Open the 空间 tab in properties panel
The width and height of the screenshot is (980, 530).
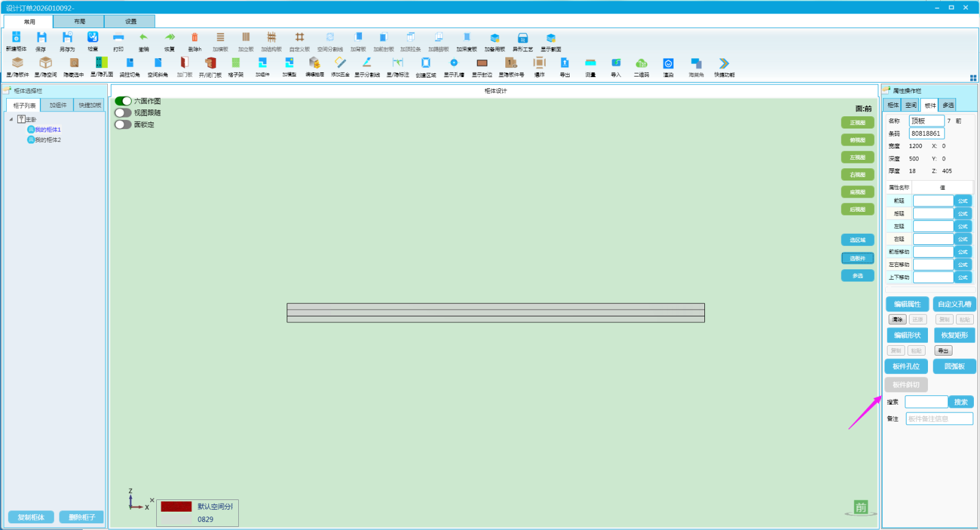tap(911, 105)
